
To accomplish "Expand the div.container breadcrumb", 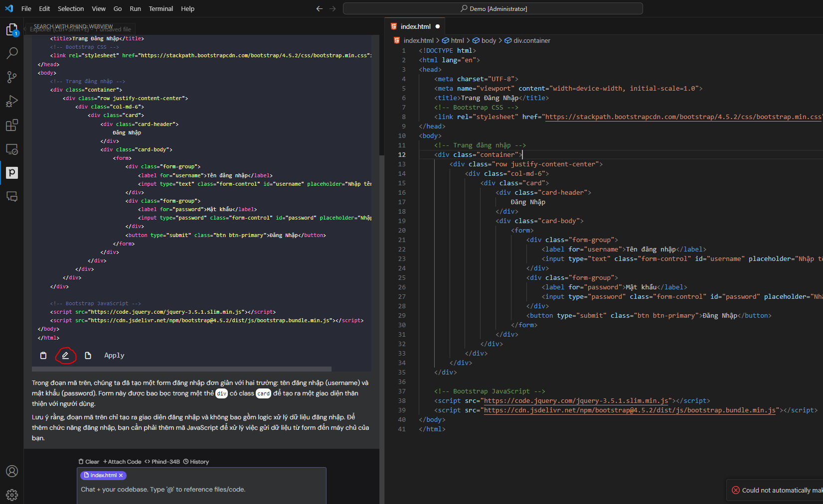I will click(531, 41).
